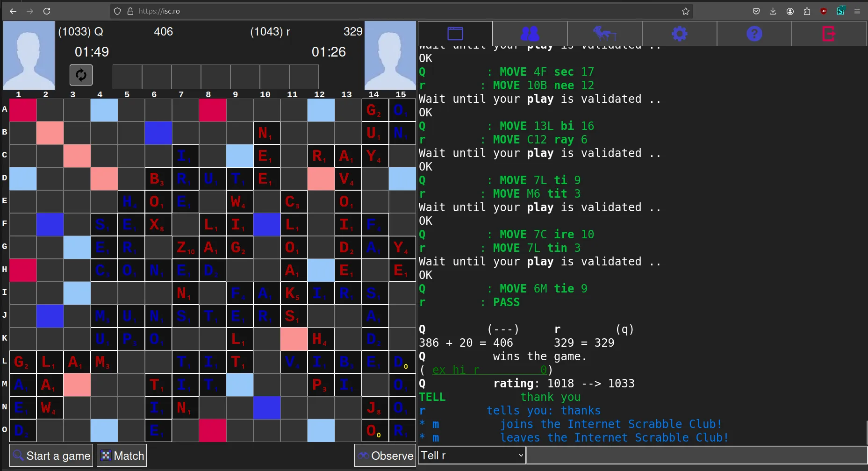Click player Q's avatar picture
Viewport: 868px width, 471px height.
point(29,55)
